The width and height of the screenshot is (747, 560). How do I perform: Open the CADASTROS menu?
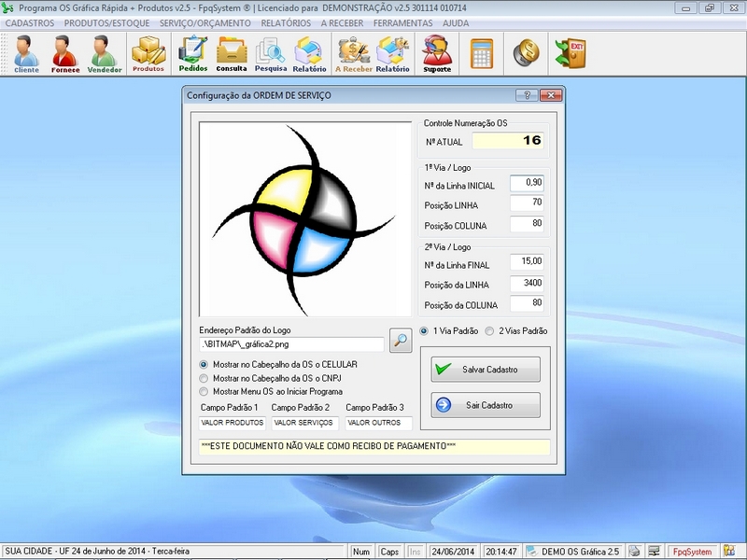tap(29, 22)
